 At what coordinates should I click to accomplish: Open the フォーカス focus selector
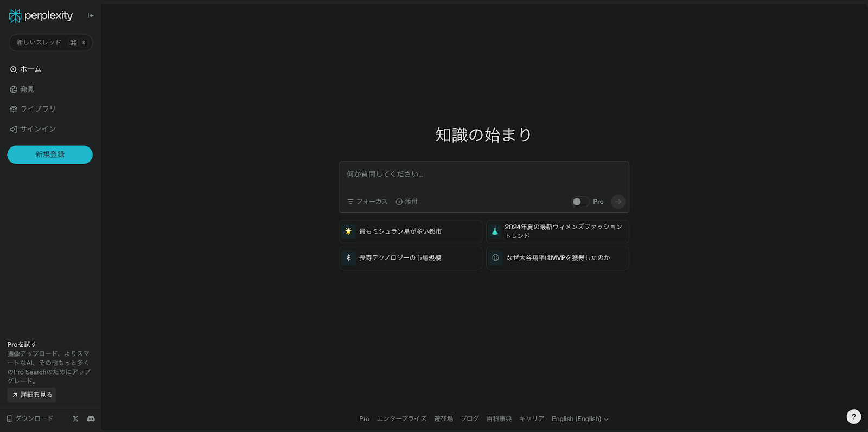point(367,202)
